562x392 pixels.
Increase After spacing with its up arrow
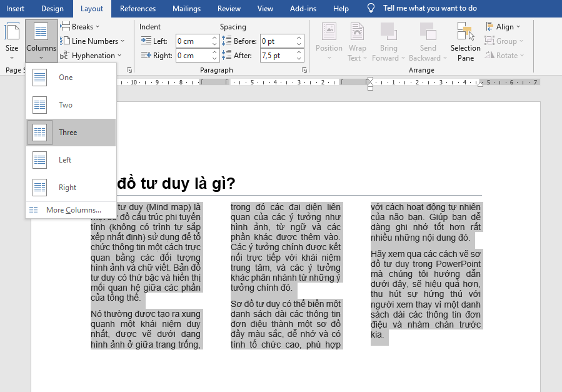pos(298,51)
